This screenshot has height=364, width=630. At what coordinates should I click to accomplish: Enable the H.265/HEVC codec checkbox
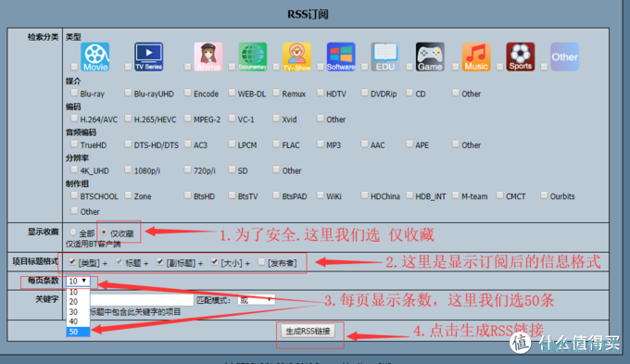128,119
